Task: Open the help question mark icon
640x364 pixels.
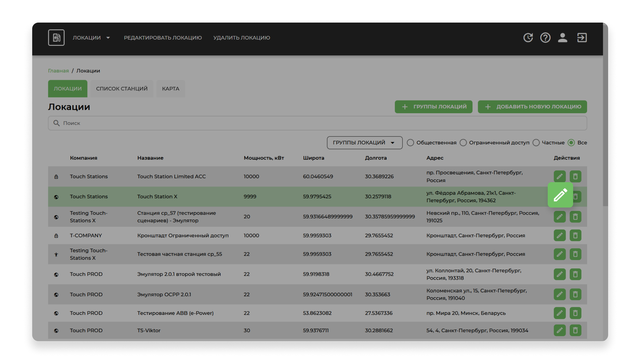Action: (545, 37)
